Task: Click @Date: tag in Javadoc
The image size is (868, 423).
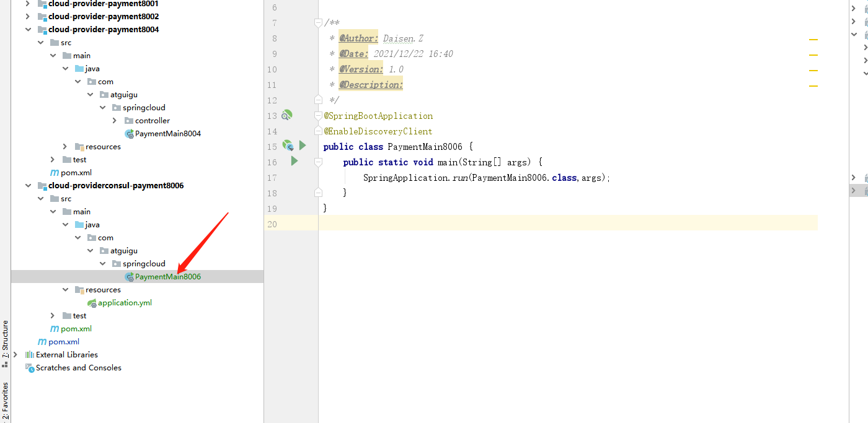Action: (x=353, y=54)
